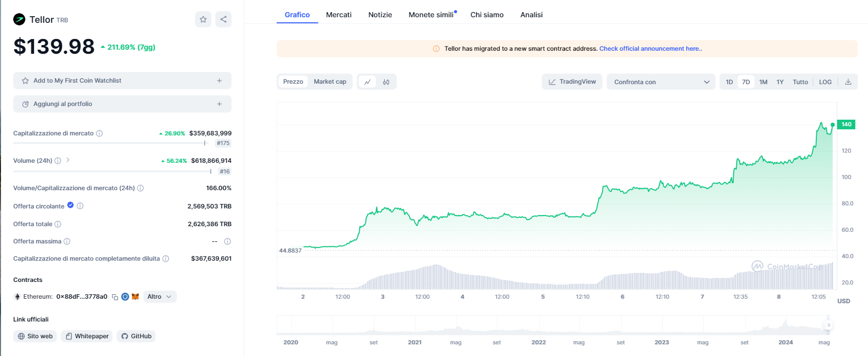
Task: Expand the Altro contracts dropdown
Action: (x=160, y=297)
